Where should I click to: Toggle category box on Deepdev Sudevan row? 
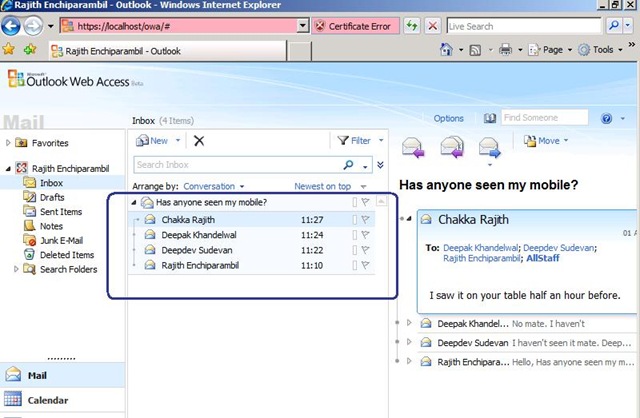[355, 250]
